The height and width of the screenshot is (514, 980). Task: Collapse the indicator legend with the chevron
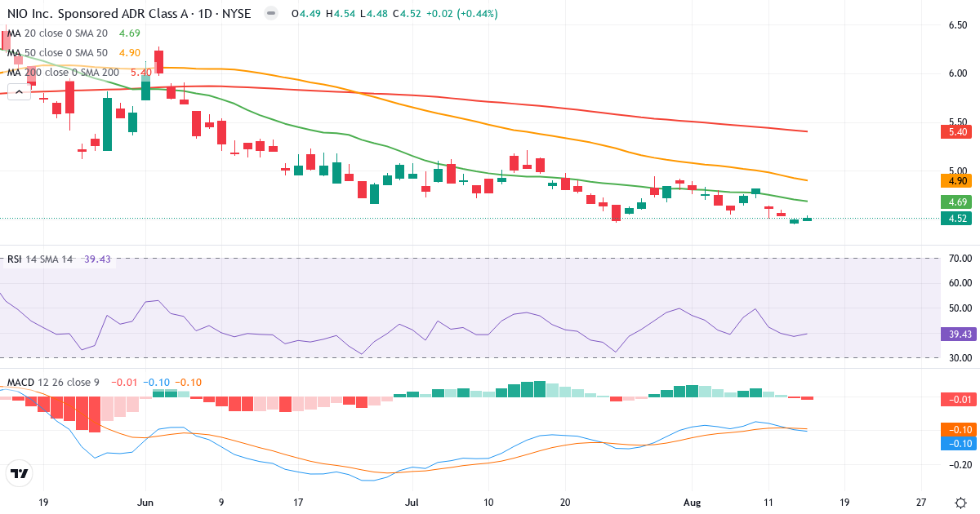click(20, 93)
